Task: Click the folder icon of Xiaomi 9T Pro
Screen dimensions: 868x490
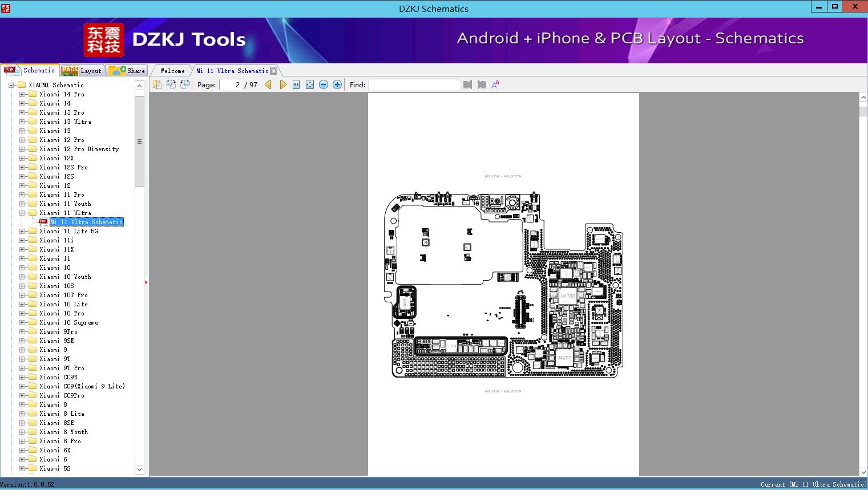Action: point(33,368)
